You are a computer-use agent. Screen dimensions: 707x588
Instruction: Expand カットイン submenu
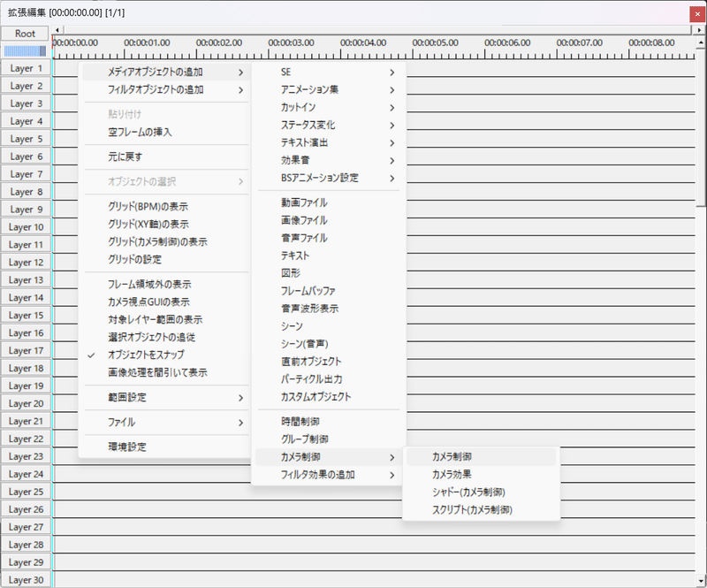(329, 107)
